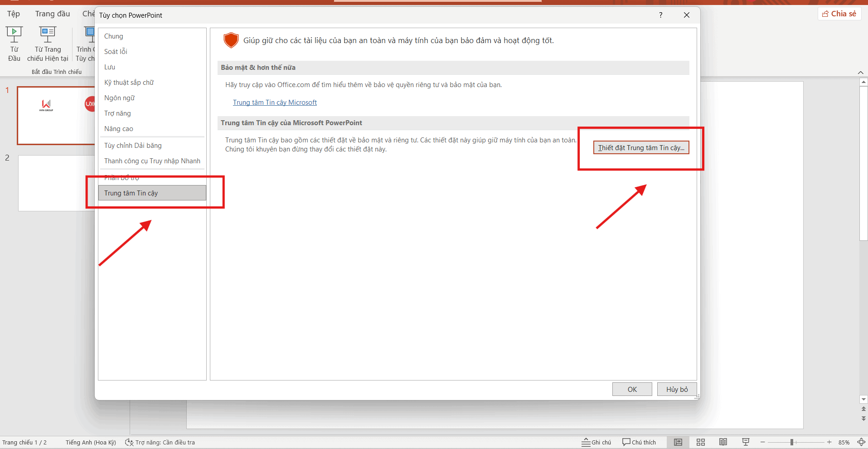Click Trang chiếu 1 / 2 indicator
This screenshot has width=868, height=449.
click(24, 442)
